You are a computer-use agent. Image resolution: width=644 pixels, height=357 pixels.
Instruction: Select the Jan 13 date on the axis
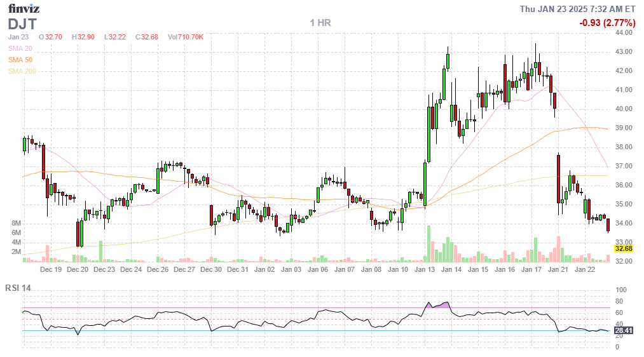click(x=425, y=269)
